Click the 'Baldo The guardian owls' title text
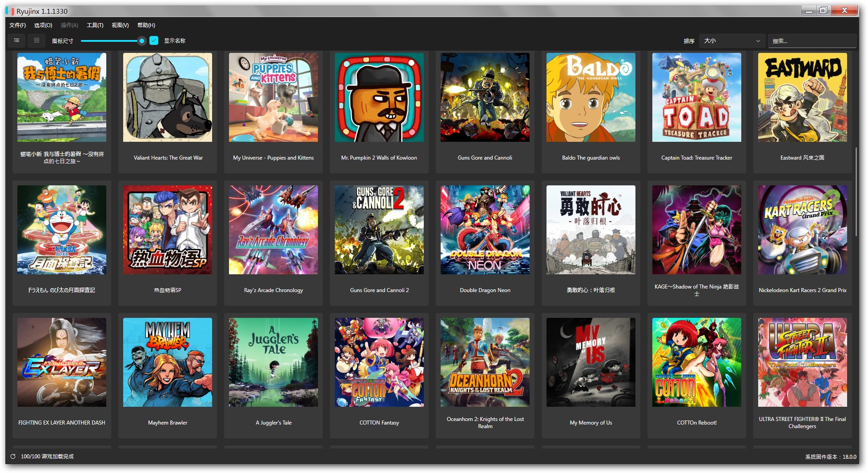 point(591,158)
